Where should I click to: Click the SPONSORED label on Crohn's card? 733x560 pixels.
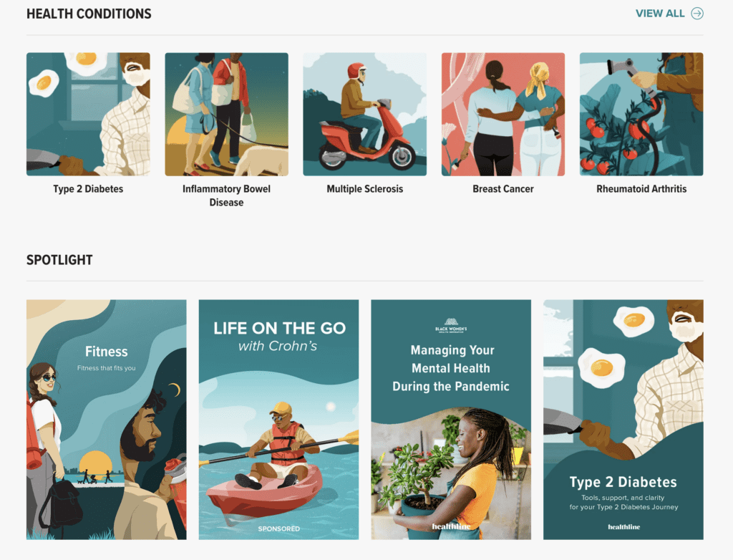[279, 528]
